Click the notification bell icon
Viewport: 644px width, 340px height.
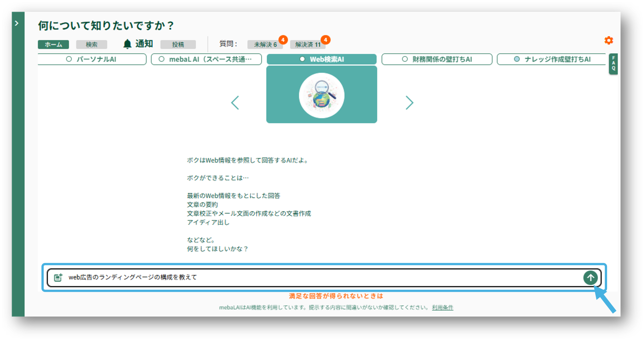(x=127, y=44)
